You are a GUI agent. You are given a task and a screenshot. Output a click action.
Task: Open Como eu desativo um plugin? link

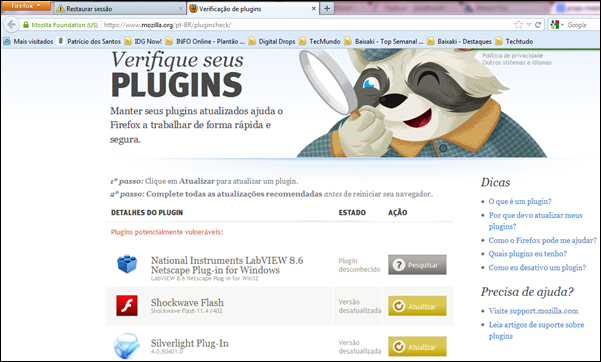coord(537,267)
